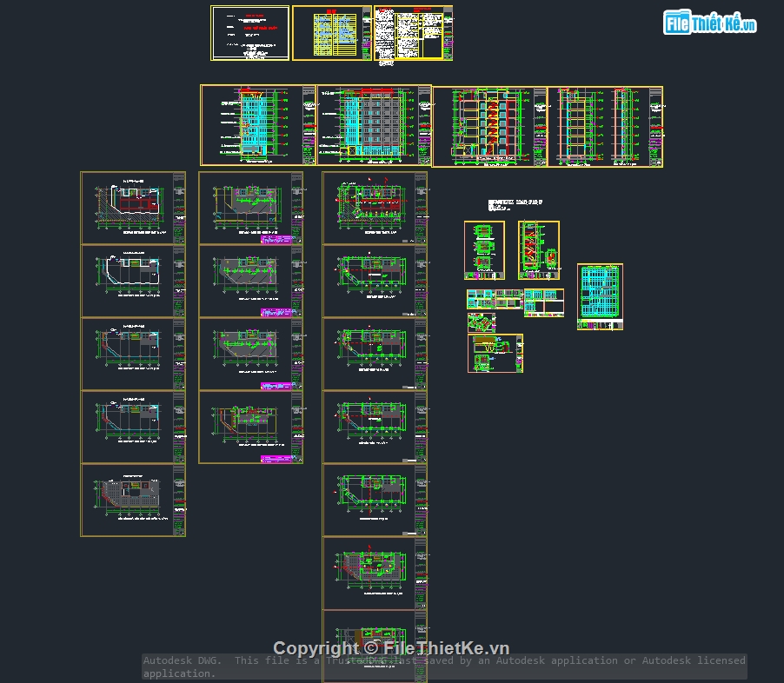This screenshot has width=784, height=683.
Task: Click the white heading text above the detail sheets
Action: pyautogui.click(x=515, y=204)
